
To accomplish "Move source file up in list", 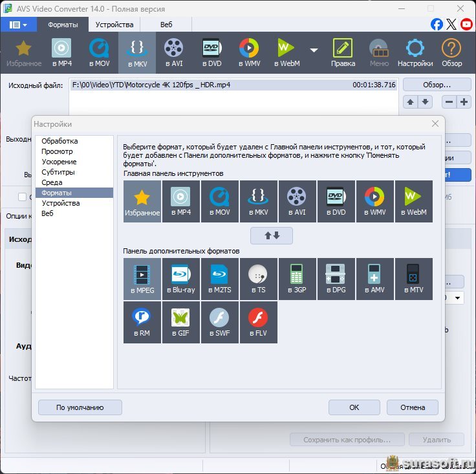I will tap(411, 102).
